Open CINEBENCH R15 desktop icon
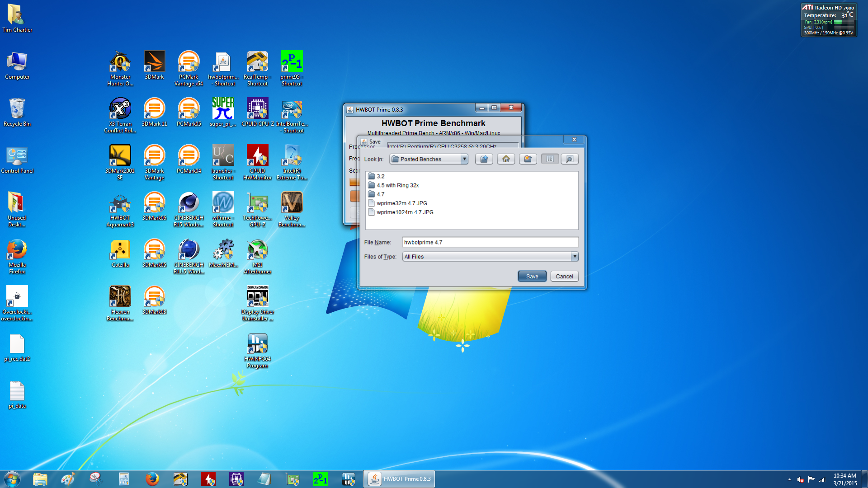868x488 pixels. coord(189,210)
